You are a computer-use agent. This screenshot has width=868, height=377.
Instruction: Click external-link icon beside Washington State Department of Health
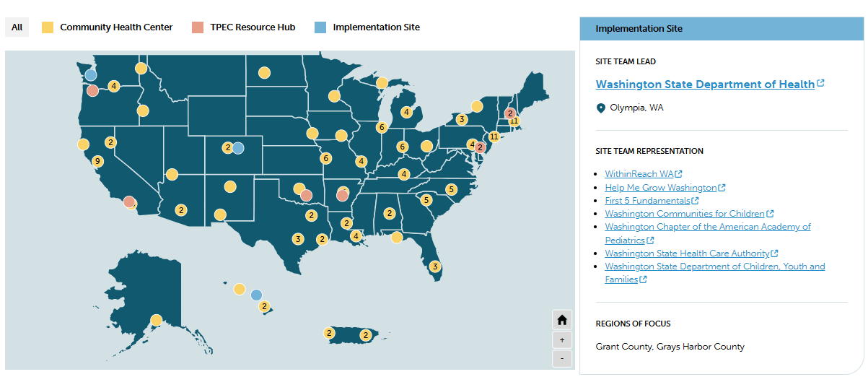coord(820,83)
